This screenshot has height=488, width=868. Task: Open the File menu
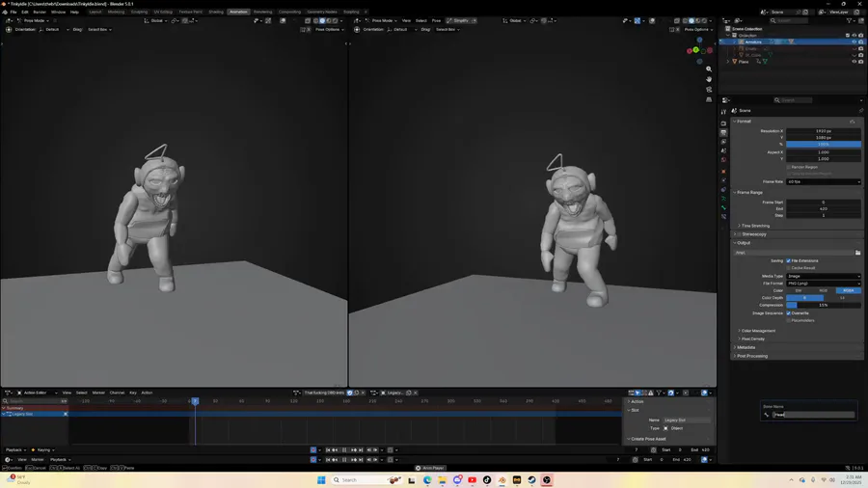(14, 12)
